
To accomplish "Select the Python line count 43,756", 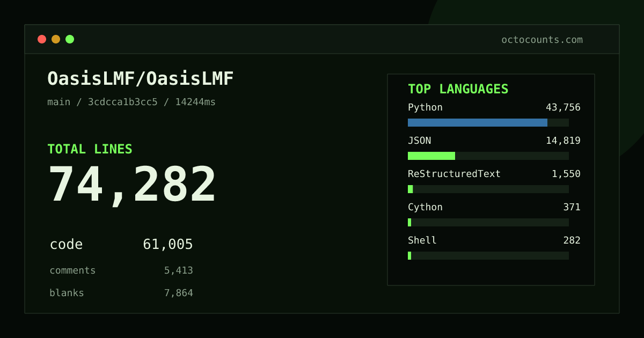I will (563, 107).
